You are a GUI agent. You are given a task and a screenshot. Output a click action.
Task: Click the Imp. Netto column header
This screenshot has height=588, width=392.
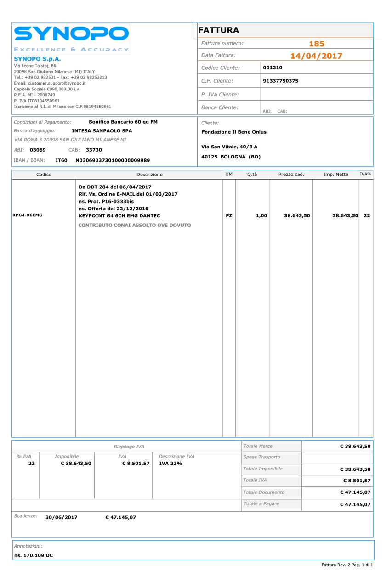pyautogui.click(x=335, y=175)
